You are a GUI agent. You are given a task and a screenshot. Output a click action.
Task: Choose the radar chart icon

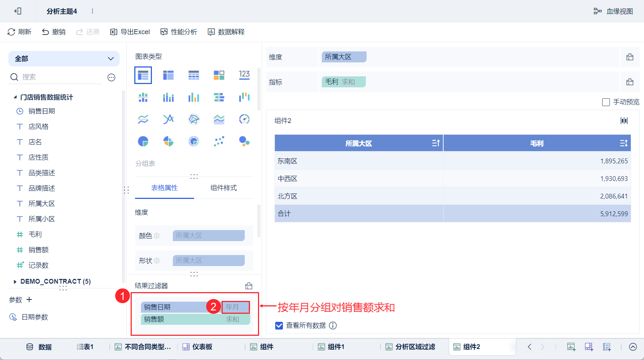(194, 119)
